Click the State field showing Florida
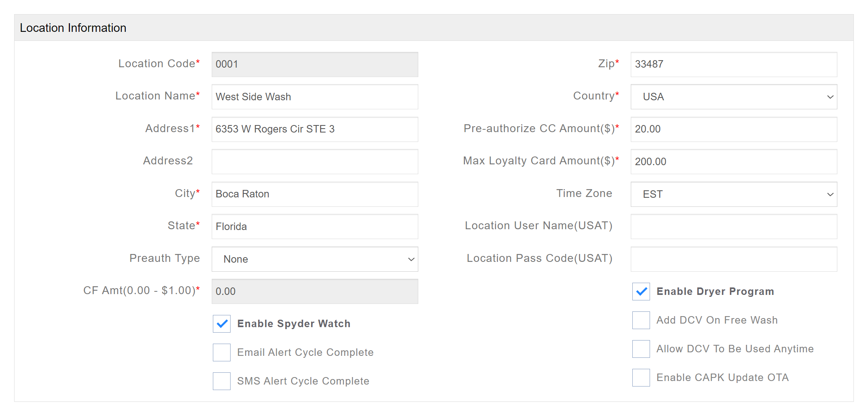Viewport: 868px width, 416px height. [315, 226]
